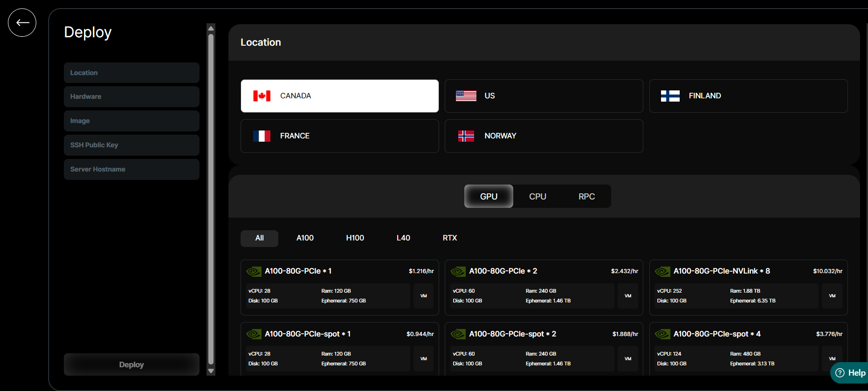Click NVIDIA logo on A100-80G-PCIe-spot * 1 card
The height and width of the screenshot is (391, 868).
(x=254, y=334)
